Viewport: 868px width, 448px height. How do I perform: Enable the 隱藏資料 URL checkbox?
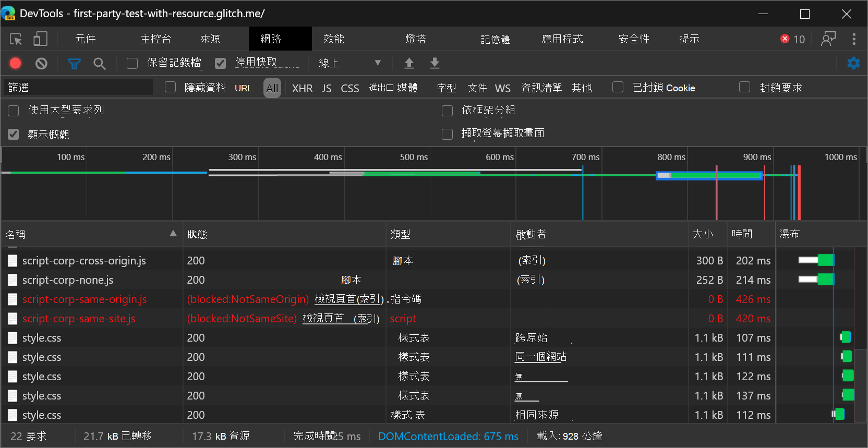(171, 87)
